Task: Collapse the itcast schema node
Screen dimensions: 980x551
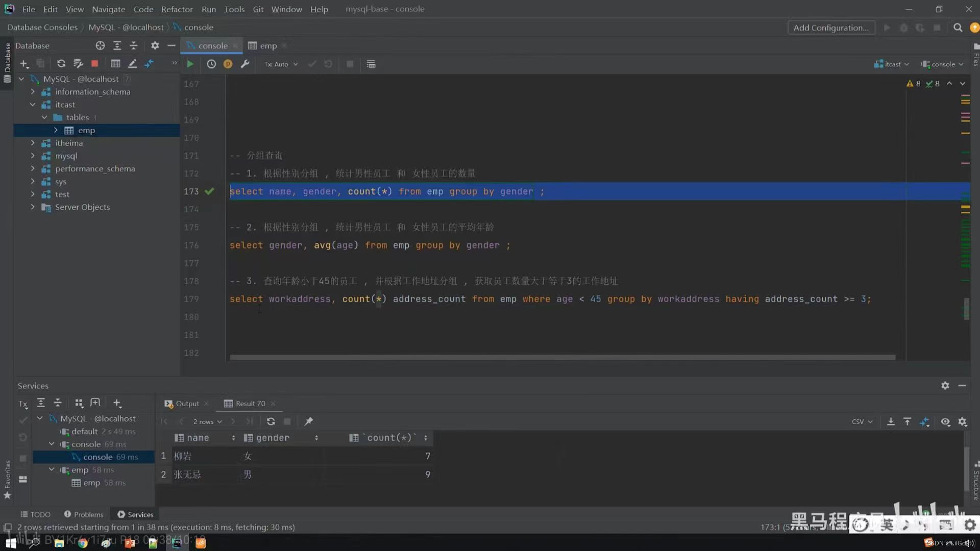Action: [x=33, y=105]
